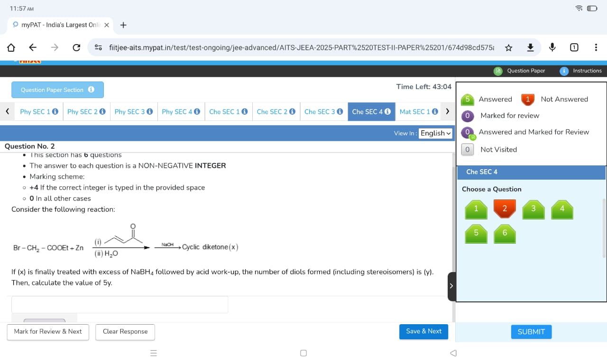Navigate forward in the browser
Image resolution: width=607 pixels, height=364 pixels.
tap(55, 47)
